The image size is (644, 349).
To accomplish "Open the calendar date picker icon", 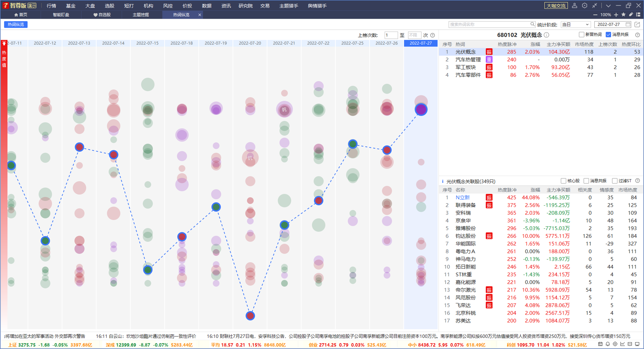I will [628, 24].
